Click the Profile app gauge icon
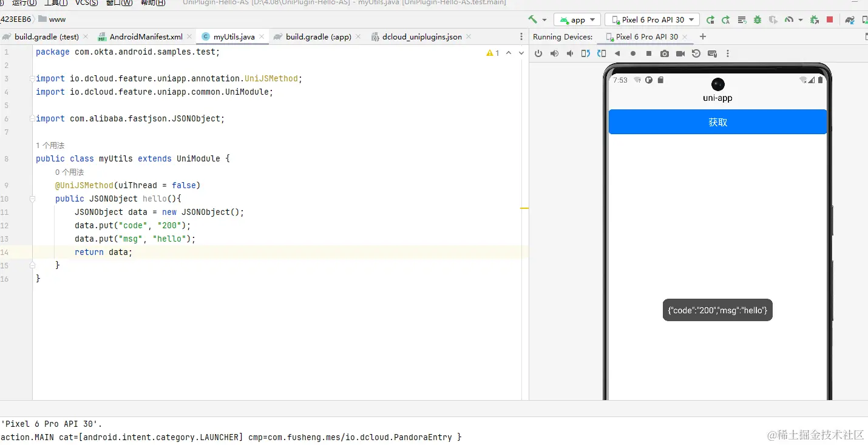The height and width of the screenshot is (445, 868). coord(788,19)
